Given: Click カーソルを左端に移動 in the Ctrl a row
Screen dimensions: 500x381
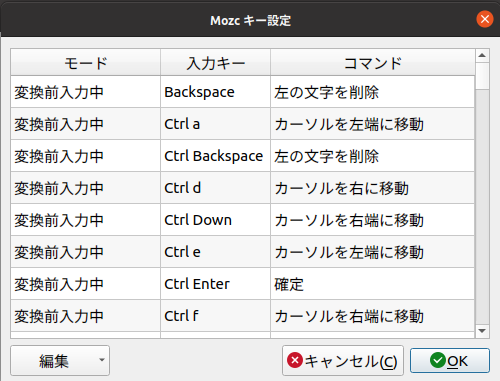Looking at the screenshot, I should (x=372, y=124).
